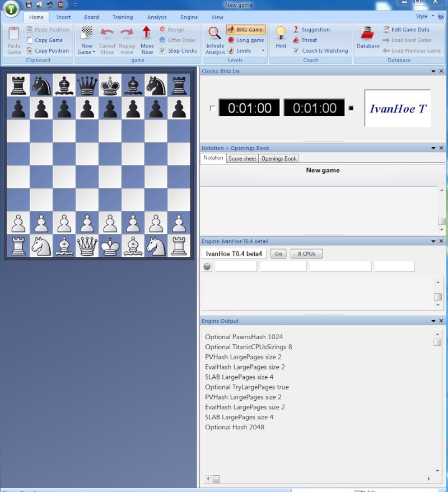Open the Database

tap(368, 38)
